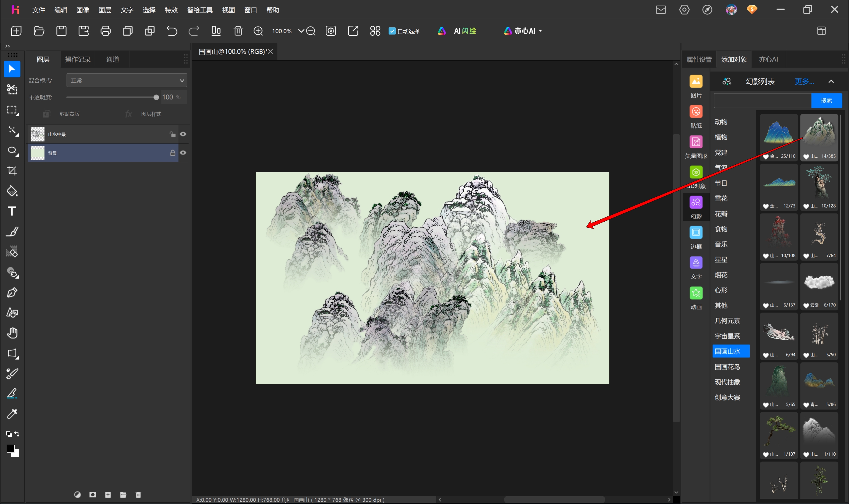Viewport: 849px width, 504px height.
Task: Select the Hand pan tool
Action: point(12,333)
